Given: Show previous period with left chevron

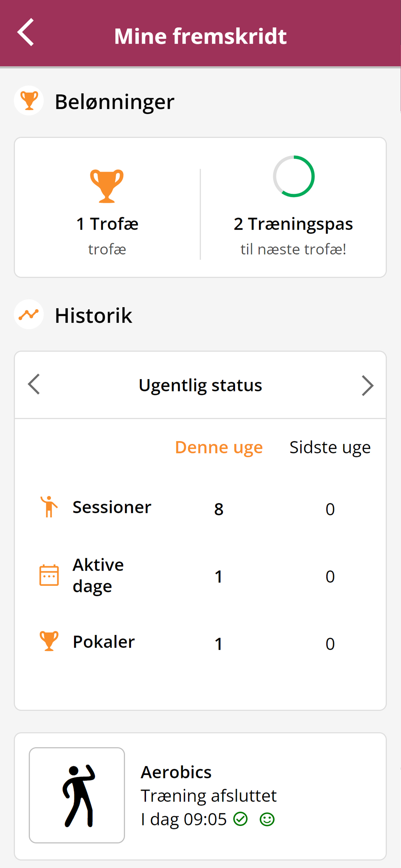Looking at the screenshot, I should 34,384.
